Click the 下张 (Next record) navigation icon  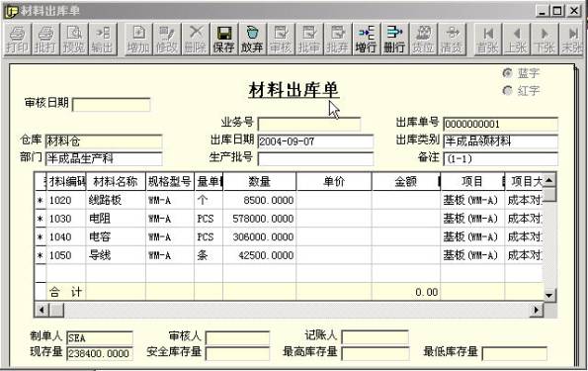coord(545,39)
